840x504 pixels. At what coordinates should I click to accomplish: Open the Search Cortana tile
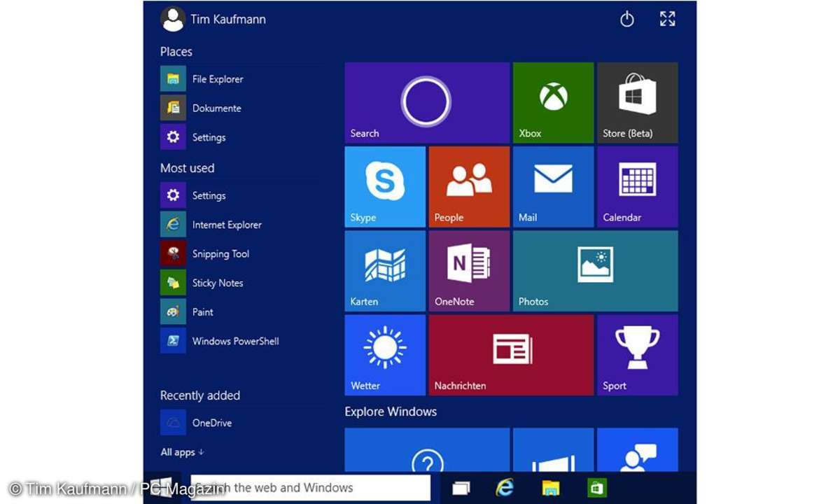(x=427, y=103)
